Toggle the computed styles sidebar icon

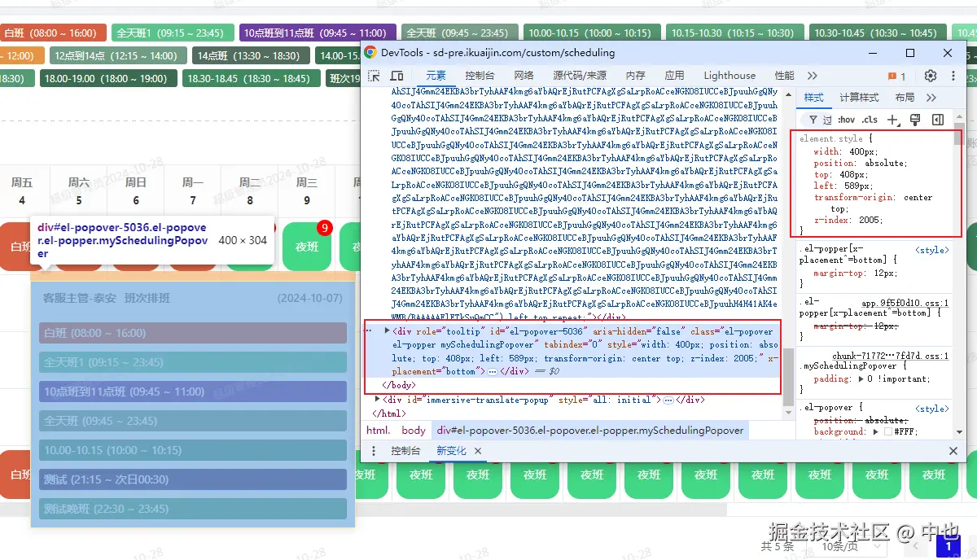(x=938, y=120)
